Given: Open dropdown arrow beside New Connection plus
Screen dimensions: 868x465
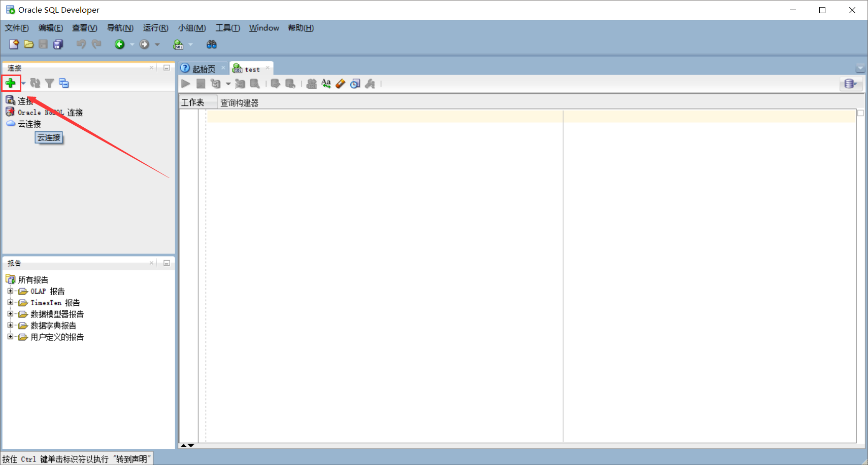Looking at the screenshot, I should coord(23,83).
